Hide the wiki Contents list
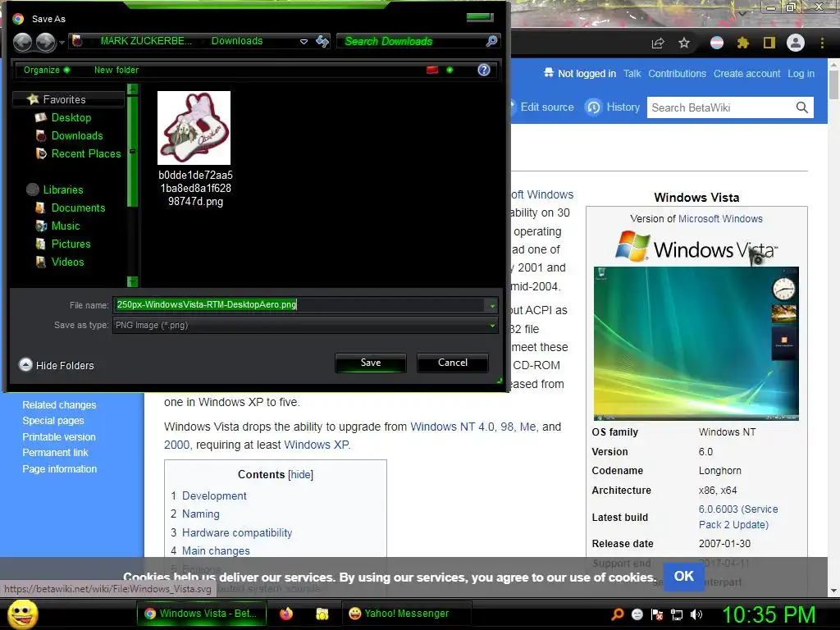Screen dimensions: 840x630 (300, 475)
